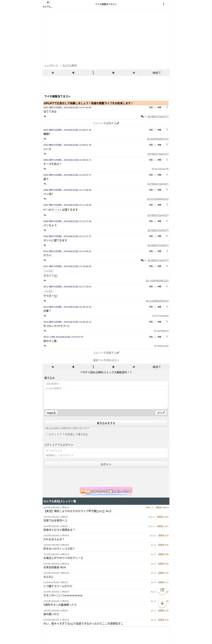This screenshot has width=212, height=644.
Task: Focus the 秘密鍵もしくはパスワード field
Action: tap(106, 455)
